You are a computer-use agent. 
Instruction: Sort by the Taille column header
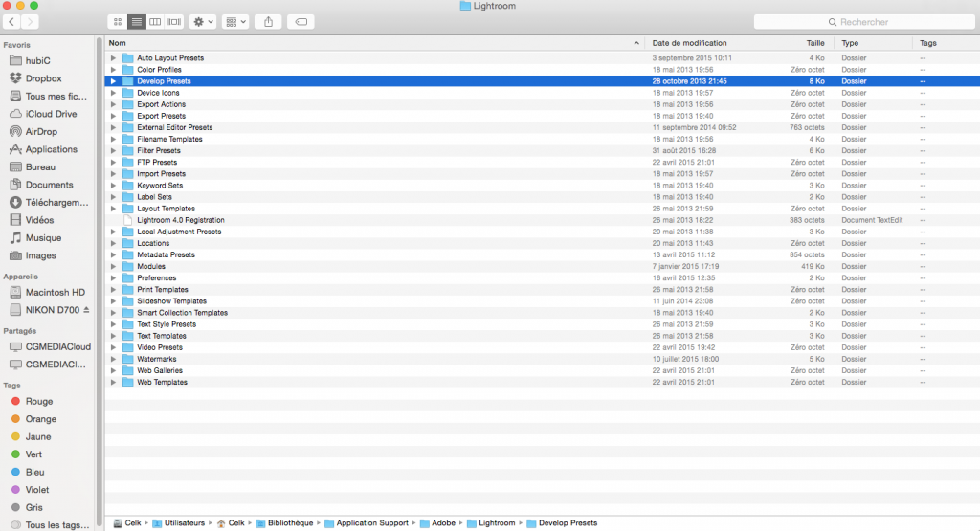[x=802, y=43]
